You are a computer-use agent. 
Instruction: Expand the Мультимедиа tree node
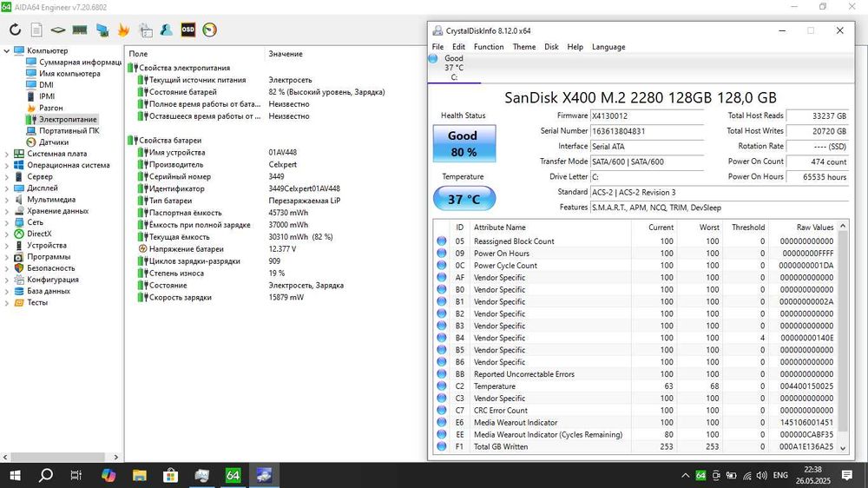point(7,200)
